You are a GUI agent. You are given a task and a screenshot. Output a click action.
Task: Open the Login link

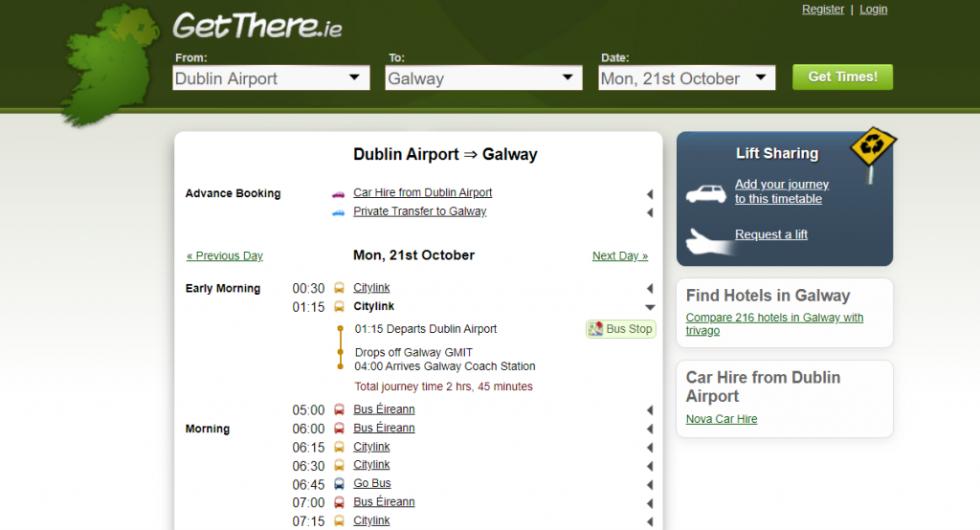[x=873, y=10]
